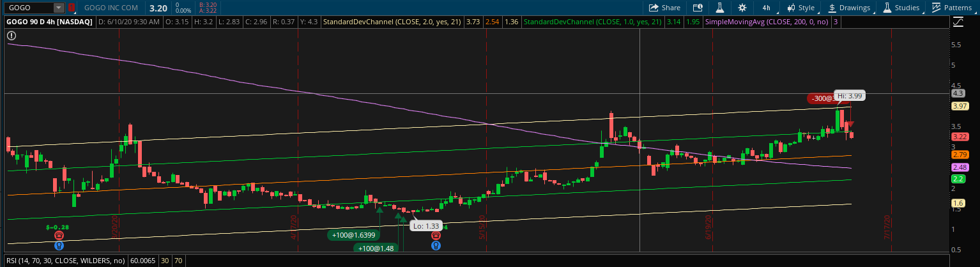Click the Studies flask icon
This screenshot has height=267, width=980.
(887, 8)
